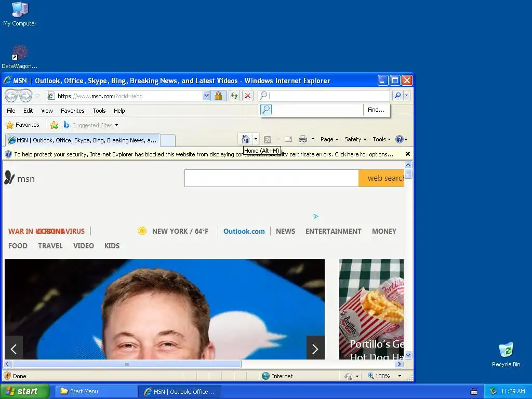
Task: Open the command bar Tools dropdown
Action: 382,139
